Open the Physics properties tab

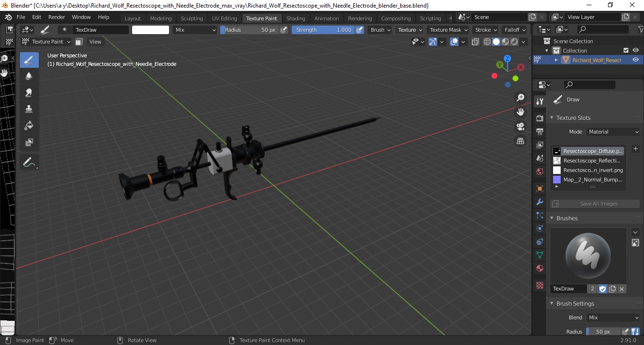pyautogui.click(x=539, y=228)
